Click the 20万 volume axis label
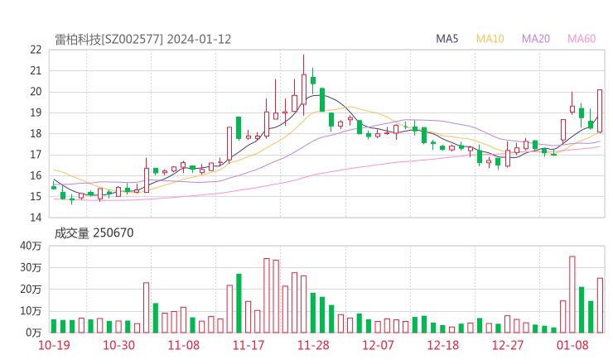613x364 pixels. click(x=31, y=290)
